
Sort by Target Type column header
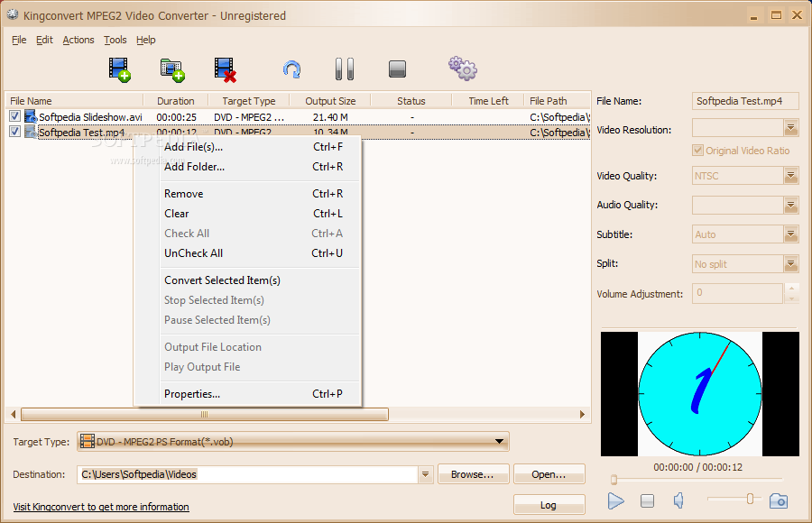249,101
